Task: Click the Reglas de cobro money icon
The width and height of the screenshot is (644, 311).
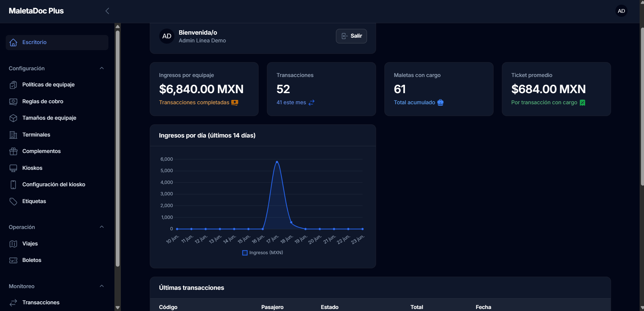Action: [x=13, y=102]
